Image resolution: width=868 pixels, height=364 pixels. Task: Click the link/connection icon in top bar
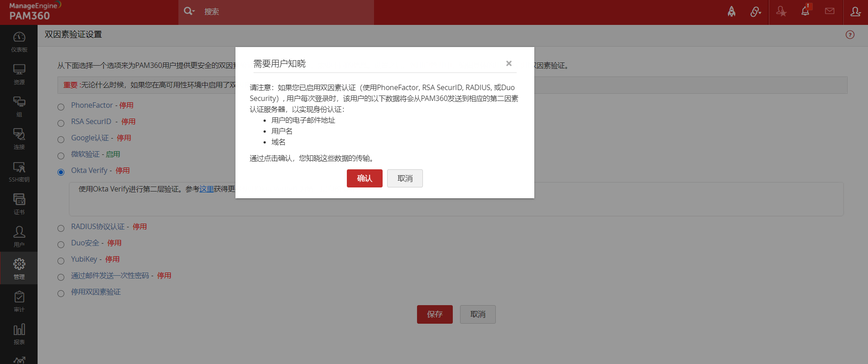pos(755,12)
